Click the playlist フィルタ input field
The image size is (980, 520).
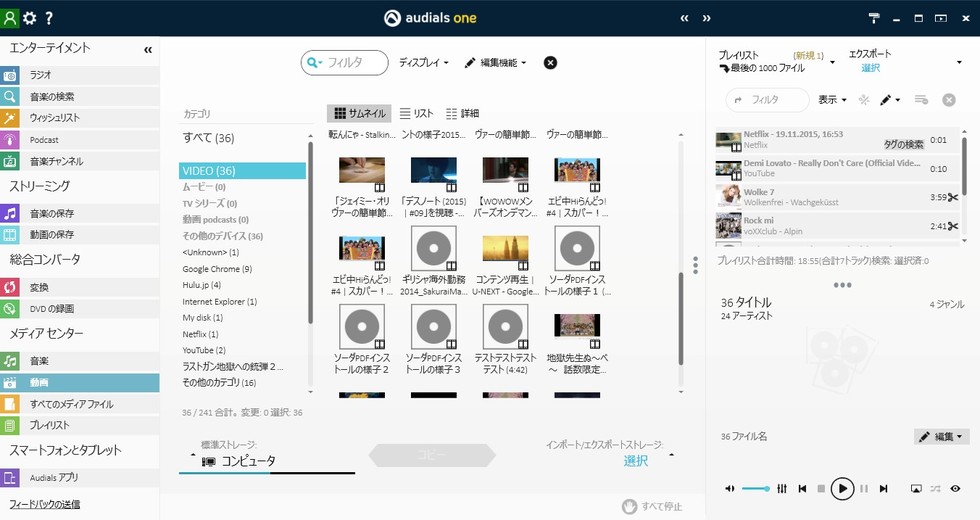pyautogui.click(x=768, y=99)
